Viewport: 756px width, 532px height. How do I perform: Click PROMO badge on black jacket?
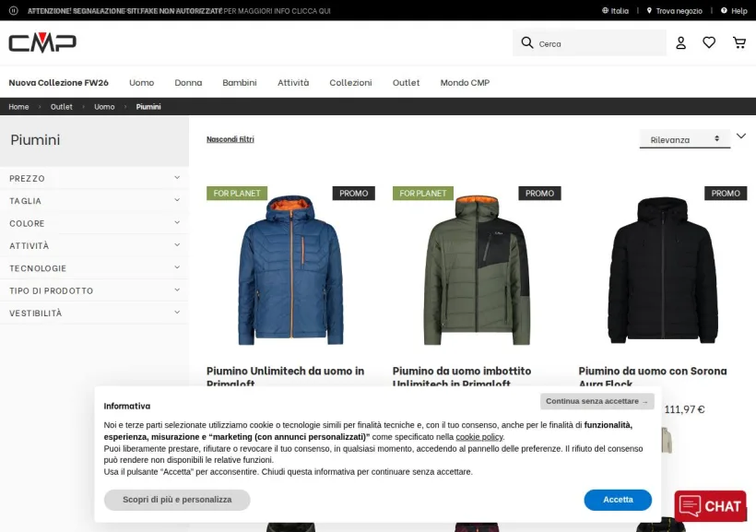pos(726,194)
